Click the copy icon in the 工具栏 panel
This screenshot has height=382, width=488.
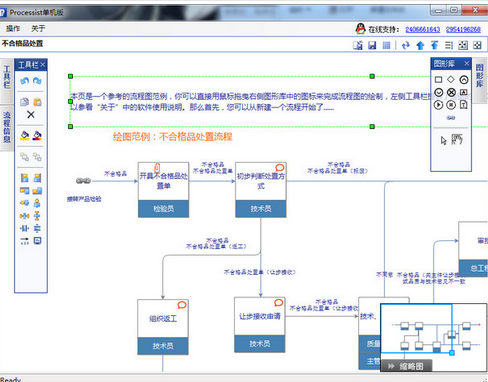(24, 102)
